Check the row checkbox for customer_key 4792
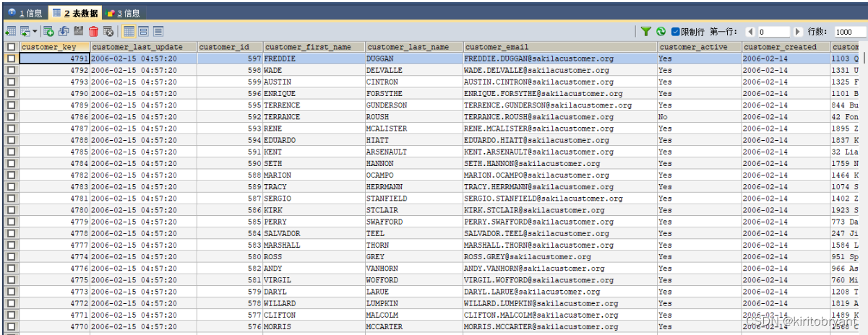 11,70
